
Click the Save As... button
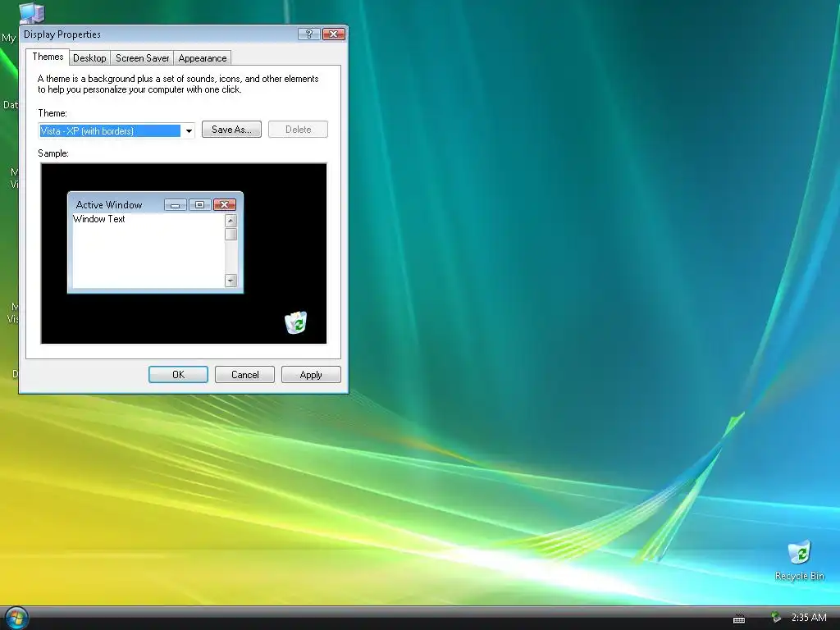231,130
